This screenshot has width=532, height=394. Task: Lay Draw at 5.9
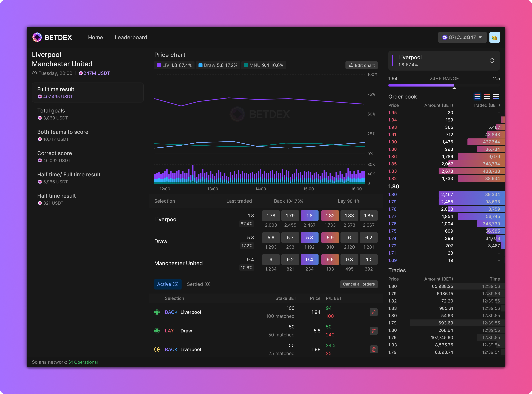click(x=330, y=238)
